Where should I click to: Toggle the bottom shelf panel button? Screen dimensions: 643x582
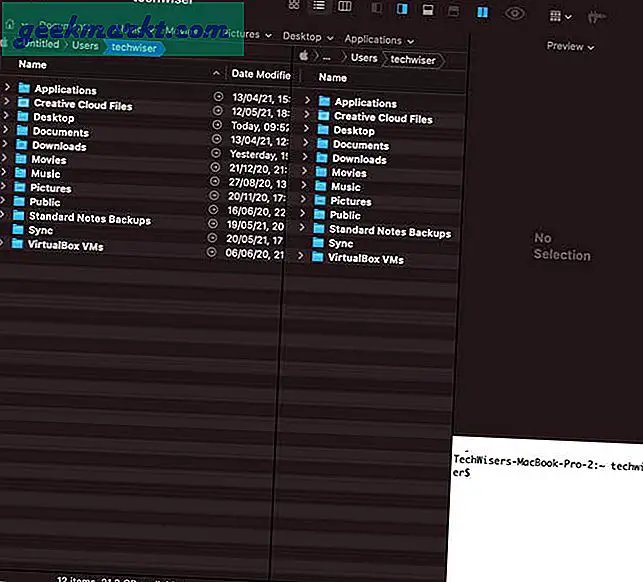click(x=428, y=10)
